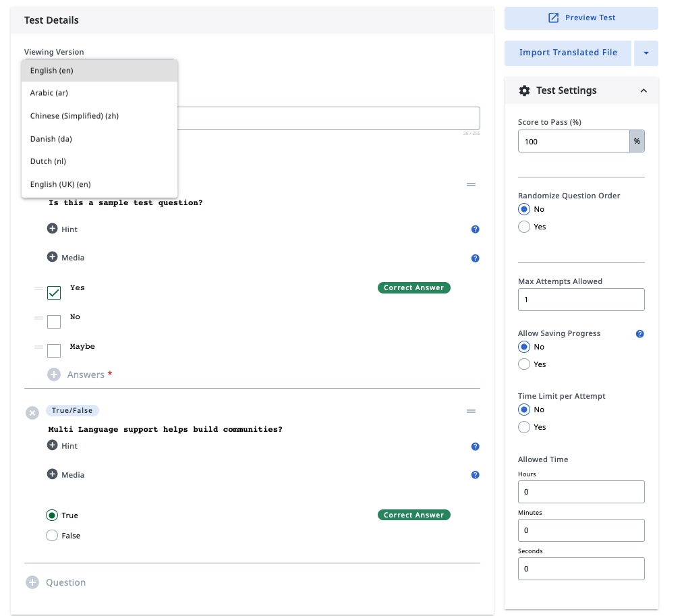
Task: Open help for Allow Saving Progress
Action: (x=639, y=334)
